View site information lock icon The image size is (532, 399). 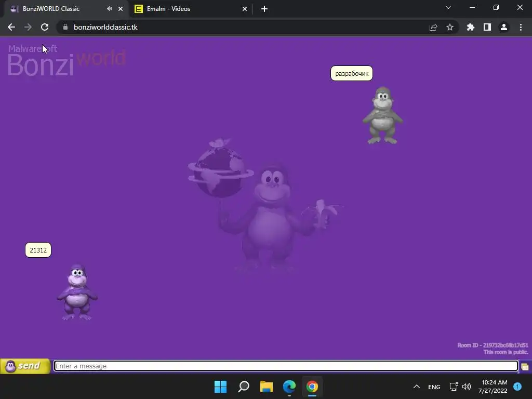(65, 27)
